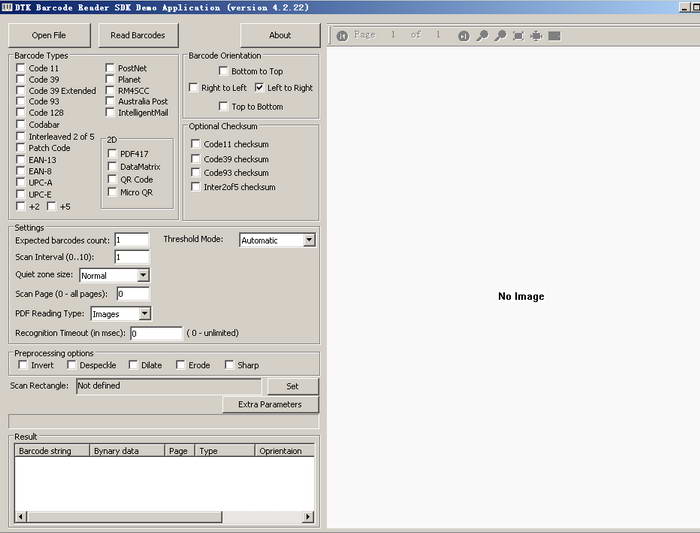
Task: Click the dark rectangle icon in toolbar
Action: coord(554,36)
